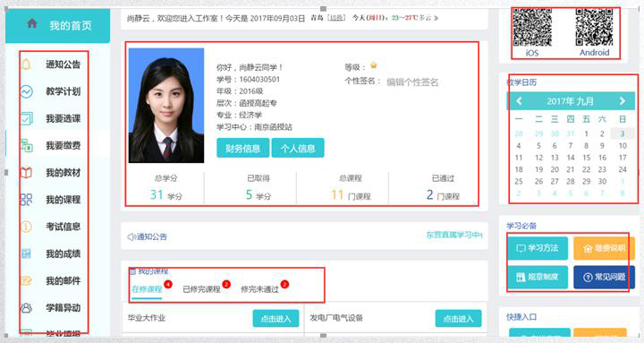Click the iOS QR code
Image resolution: width=644 pixels, height=343 pixels.
(x=532, y=28)
